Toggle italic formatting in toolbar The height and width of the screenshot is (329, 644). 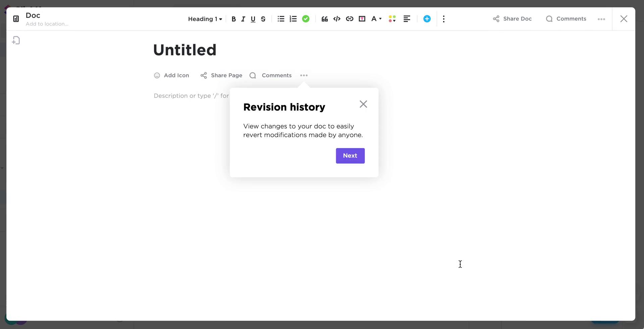[243, 19]
